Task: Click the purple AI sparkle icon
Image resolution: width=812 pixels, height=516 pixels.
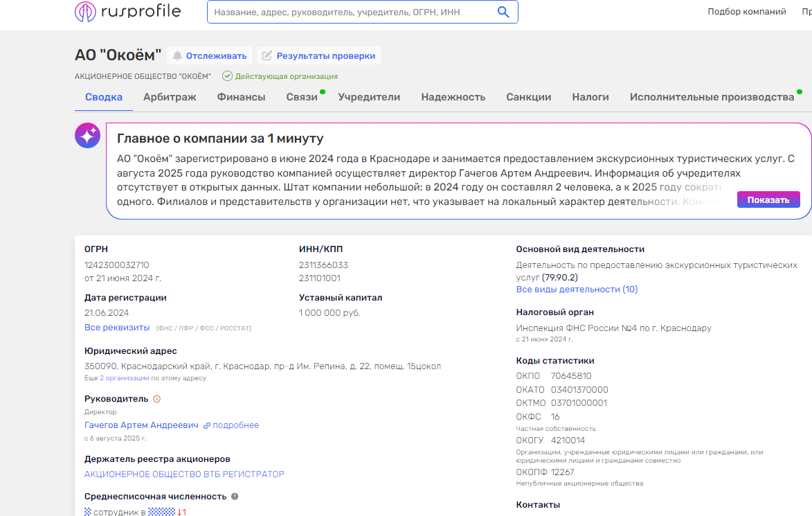Action: tap(87, 136)
